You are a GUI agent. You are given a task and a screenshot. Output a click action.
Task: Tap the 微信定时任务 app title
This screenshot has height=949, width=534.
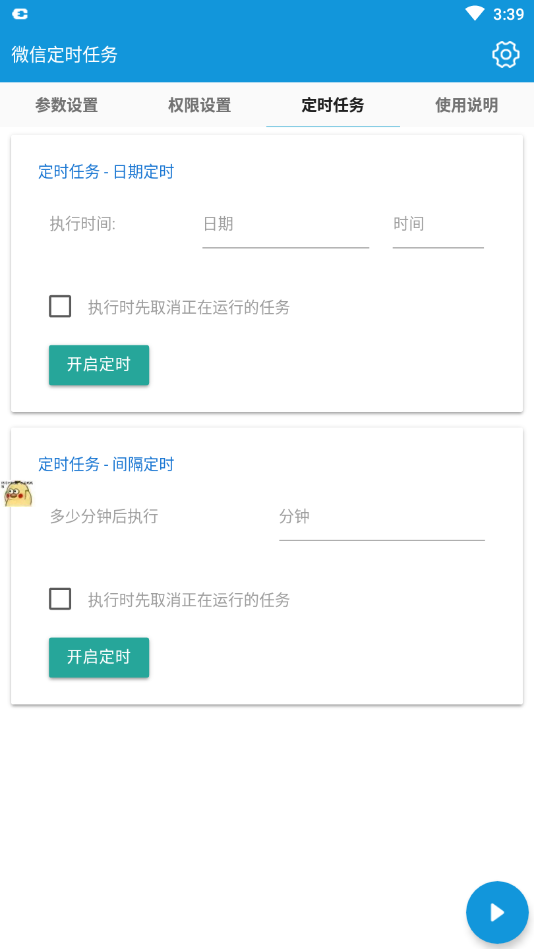[x=64, y=54]
